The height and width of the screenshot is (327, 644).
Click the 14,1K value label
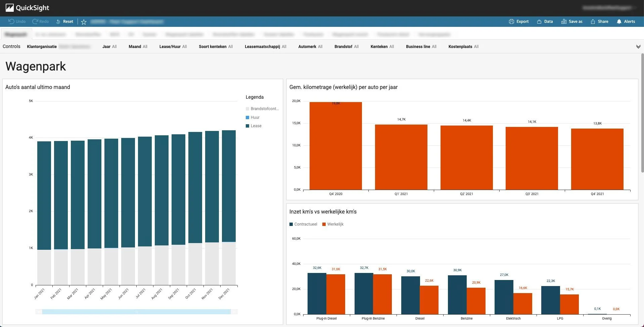[x=532, y=122]
